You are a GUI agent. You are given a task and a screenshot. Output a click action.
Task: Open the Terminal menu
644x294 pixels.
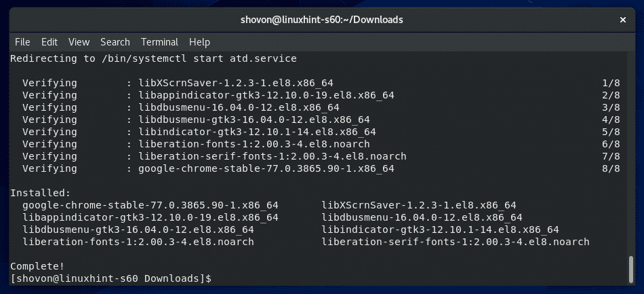(159, 42)
